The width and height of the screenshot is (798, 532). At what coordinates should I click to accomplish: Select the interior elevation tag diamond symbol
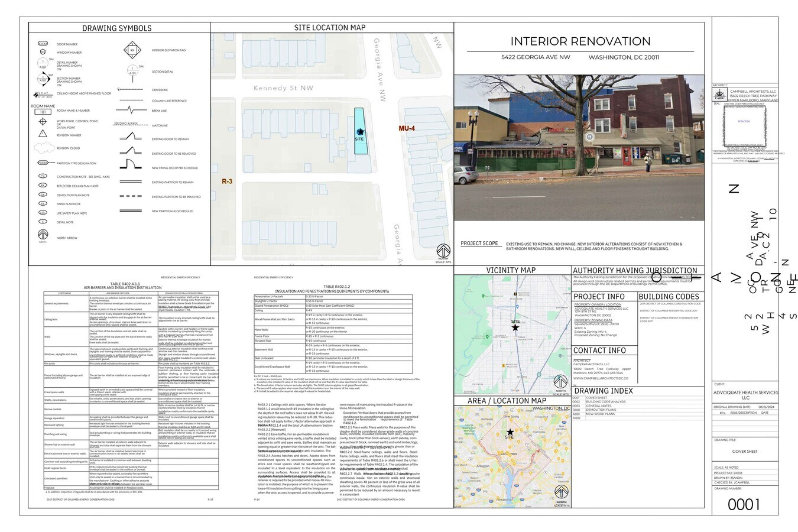132,51
